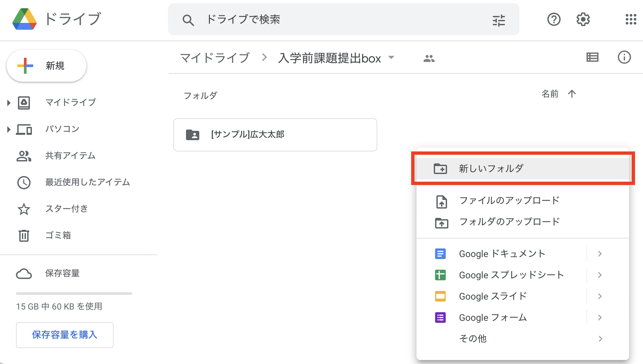The image size is (643, 364).
Task: Reverse sort direction arrow next to 名前
Action: [x=572, y=94]
